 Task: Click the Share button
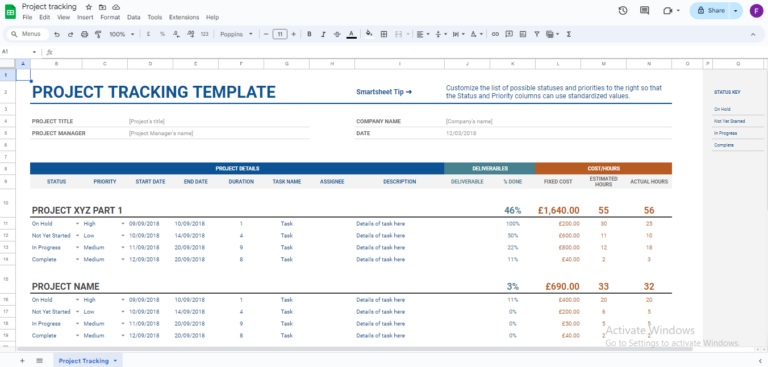710,10
